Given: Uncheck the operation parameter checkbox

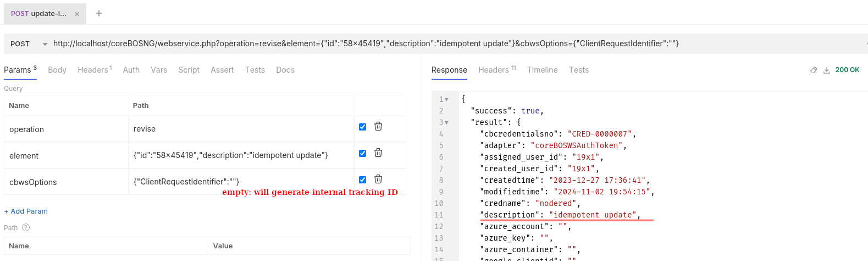Looking at the screenshot, I should pos(362,127).
